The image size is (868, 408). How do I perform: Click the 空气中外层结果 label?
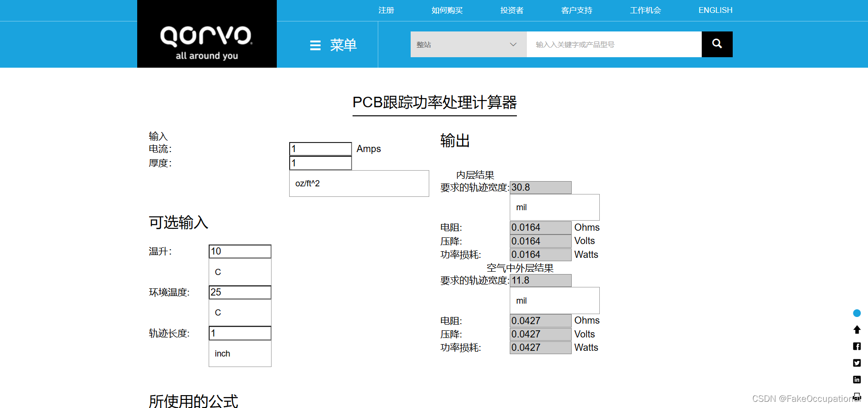tap(520, 268)
